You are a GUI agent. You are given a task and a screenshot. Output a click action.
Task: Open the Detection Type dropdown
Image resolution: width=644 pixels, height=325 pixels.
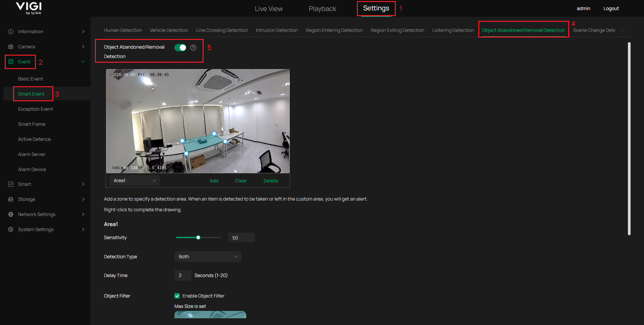(208, 257)
